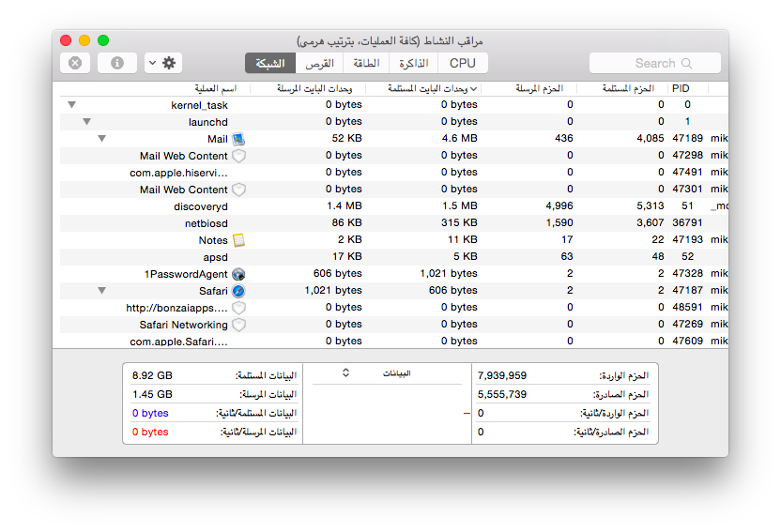Click the 7,939,959 packets in value
This screenshot has width=781, height=532.
502,375
